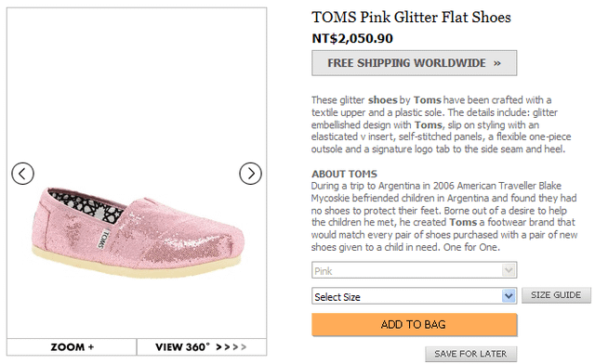Open the VIEW 360° product view
Viewport: 595px width, 364px height.
[202, 347]
